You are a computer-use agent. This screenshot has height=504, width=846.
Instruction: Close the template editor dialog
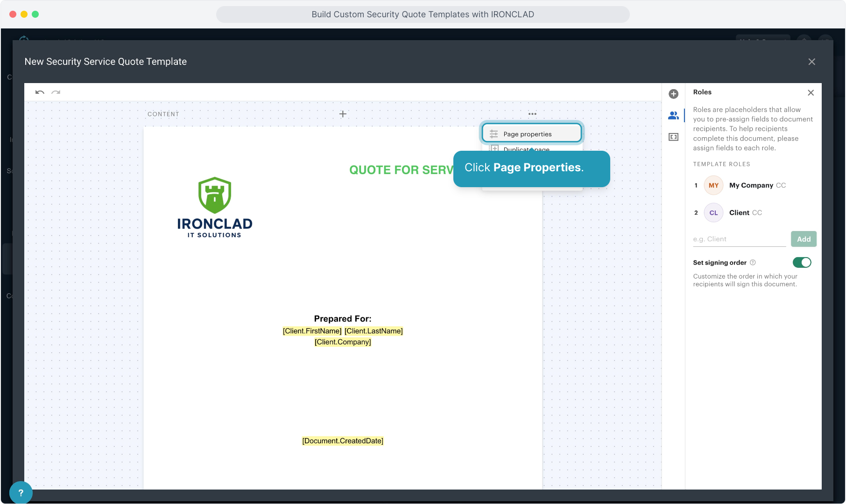811,62
